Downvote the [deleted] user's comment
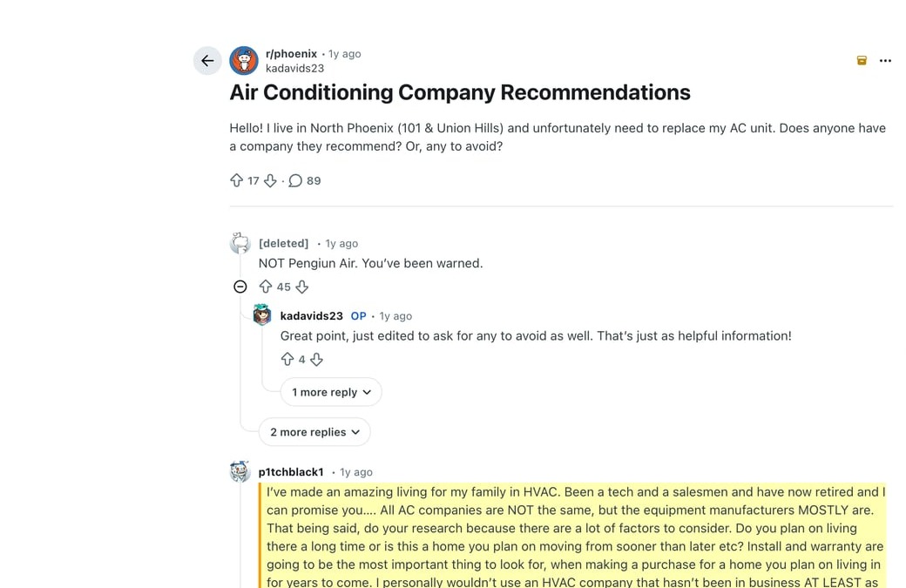This screenshot has height=588, width=906. click(302, 286)
